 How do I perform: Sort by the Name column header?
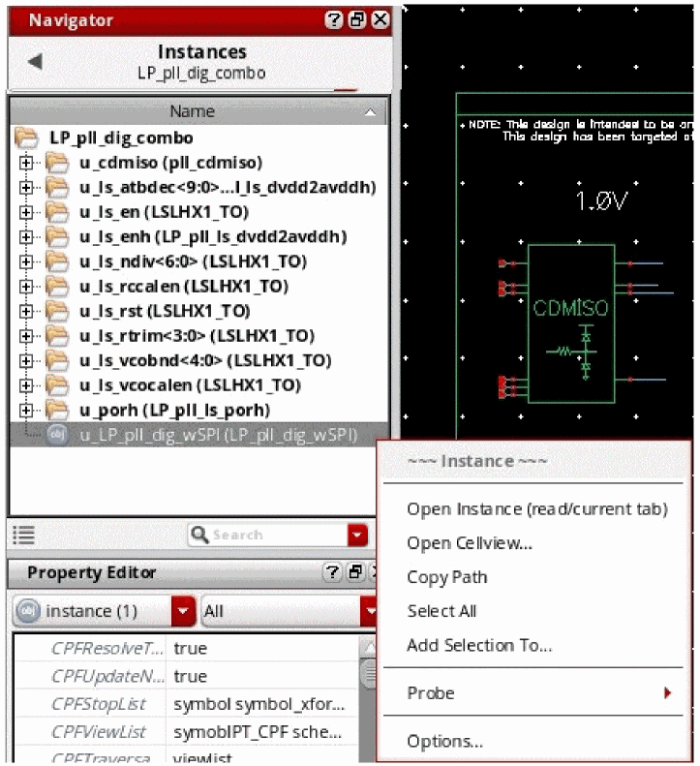[x=198, y=111]
